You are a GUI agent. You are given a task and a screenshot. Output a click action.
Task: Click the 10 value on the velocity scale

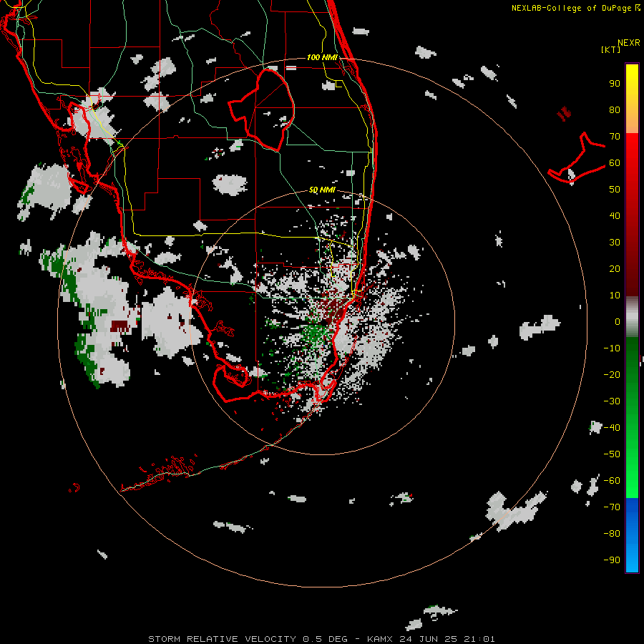coord(615,296)
